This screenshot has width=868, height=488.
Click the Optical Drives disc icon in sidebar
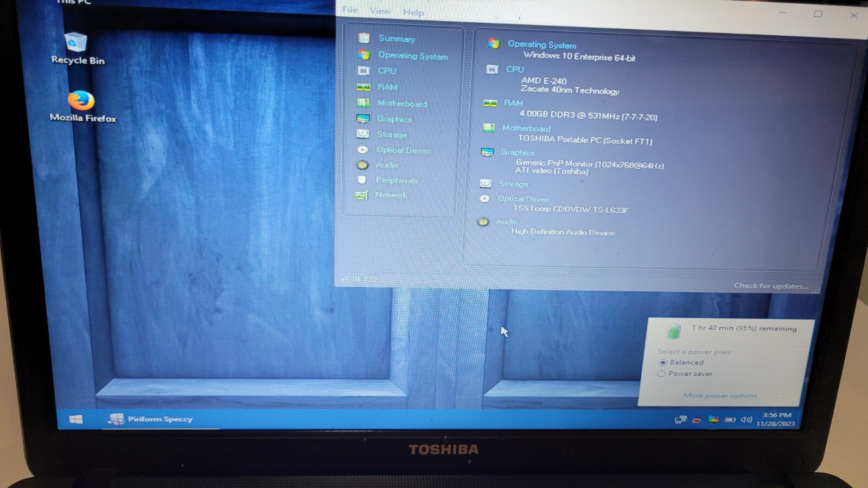pyautogui.click(x=362, y=150)
